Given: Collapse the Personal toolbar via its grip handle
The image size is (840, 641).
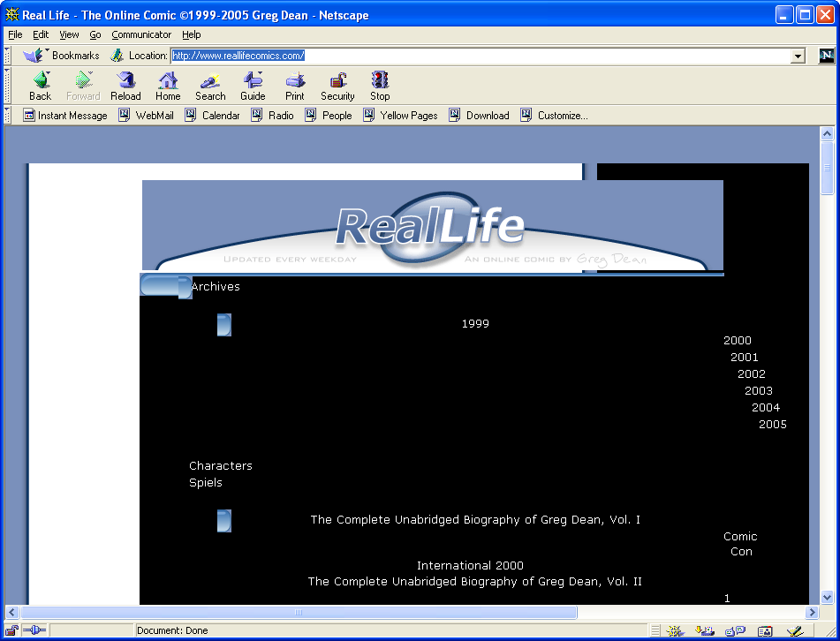Looking at the screenshot, I should 7,115.
